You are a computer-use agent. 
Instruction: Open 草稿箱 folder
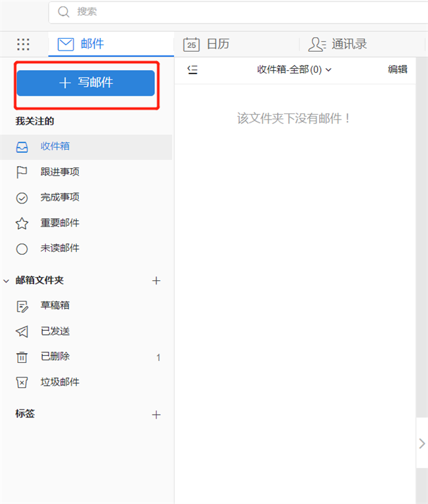(x=86, y=306)
